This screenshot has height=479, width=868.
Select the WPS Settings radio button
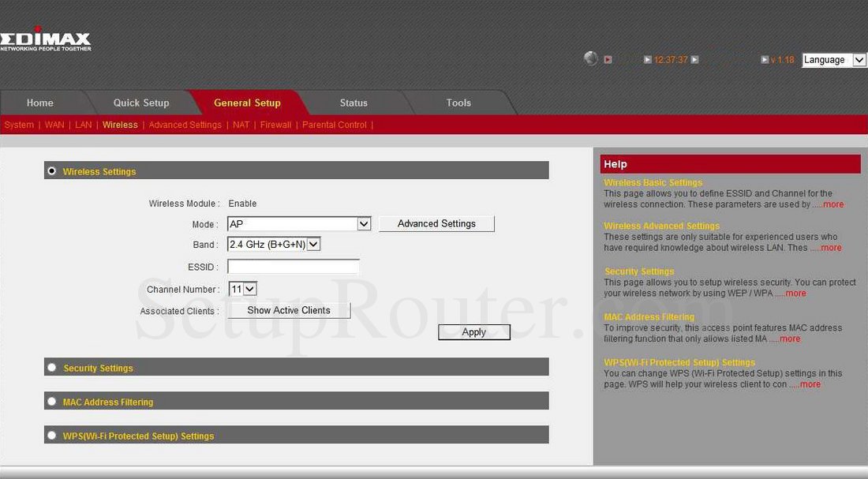click(x=51, y=435)
